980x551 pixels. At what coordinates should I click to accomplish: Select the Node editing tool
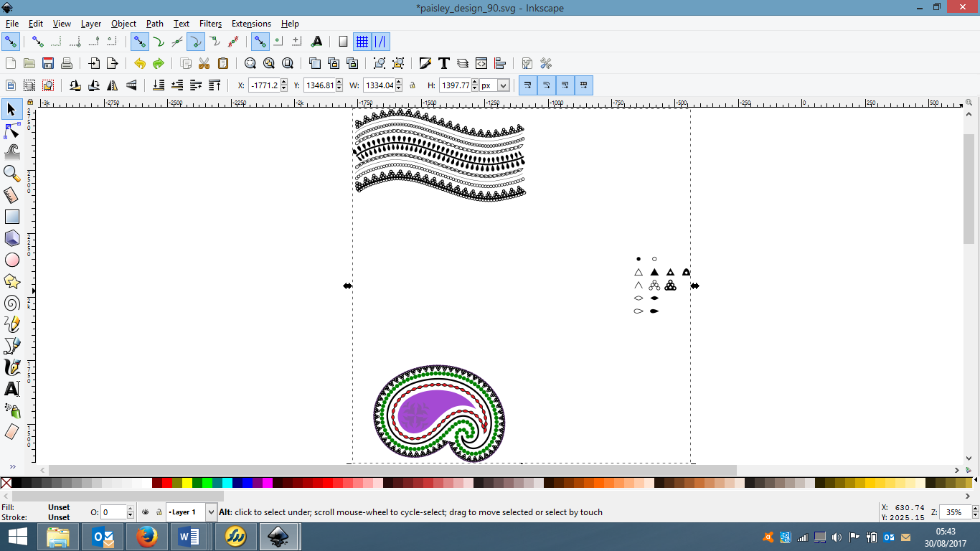(11, 131)
